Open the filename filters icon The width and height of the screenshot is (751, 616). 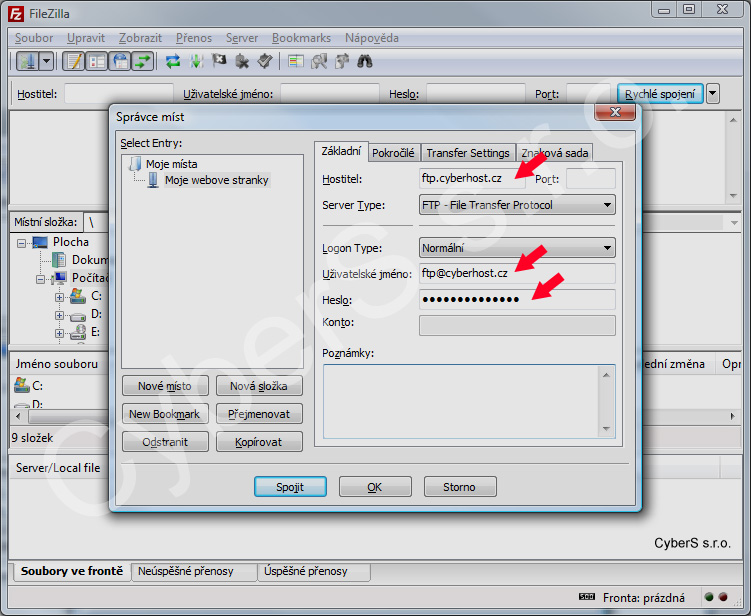[296, 61]
